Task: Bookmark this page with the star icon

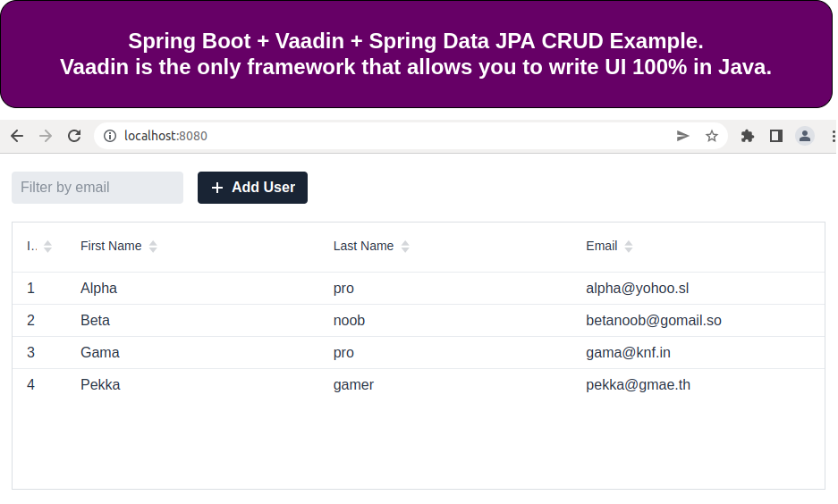Action: [712, 136]
